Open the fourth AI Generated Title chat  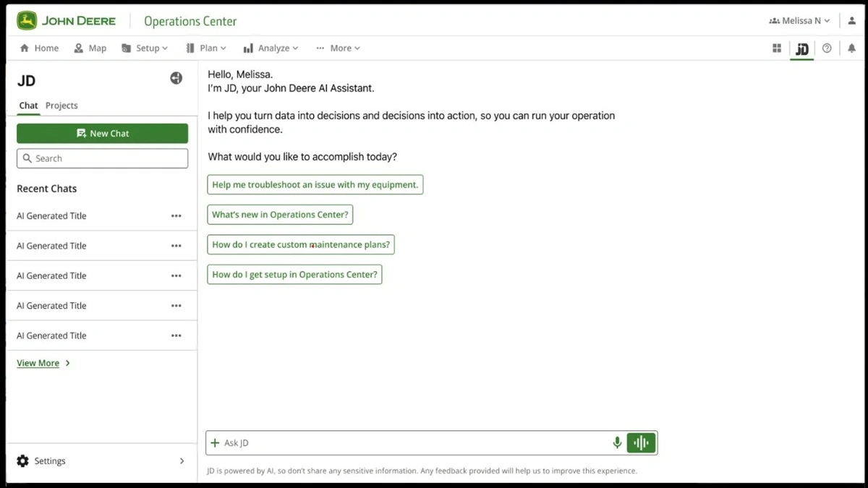click(x=51, y=306)
